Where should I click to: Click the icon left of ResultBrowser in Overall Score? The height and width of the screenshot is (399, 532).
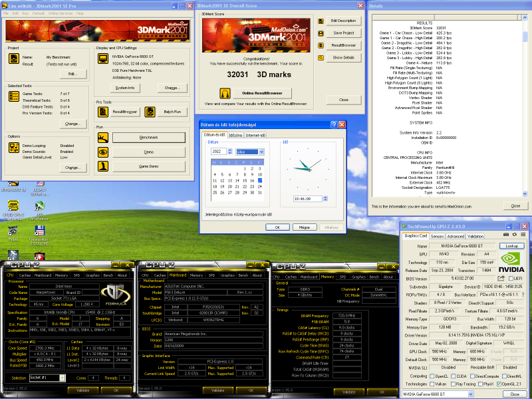click(x=321, y=45)
